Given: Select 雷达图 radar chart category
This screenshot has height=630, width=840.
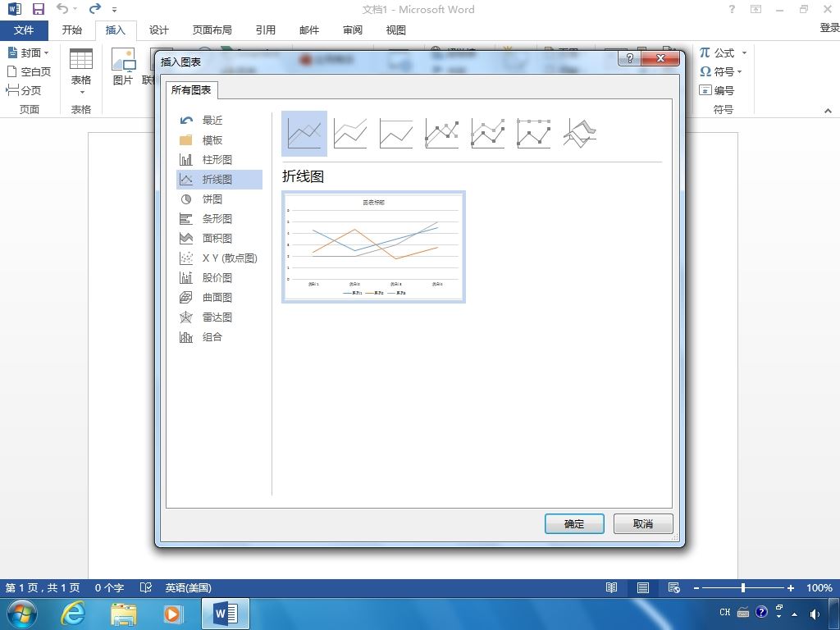Looking at the screenshot, I should point(219,317).
